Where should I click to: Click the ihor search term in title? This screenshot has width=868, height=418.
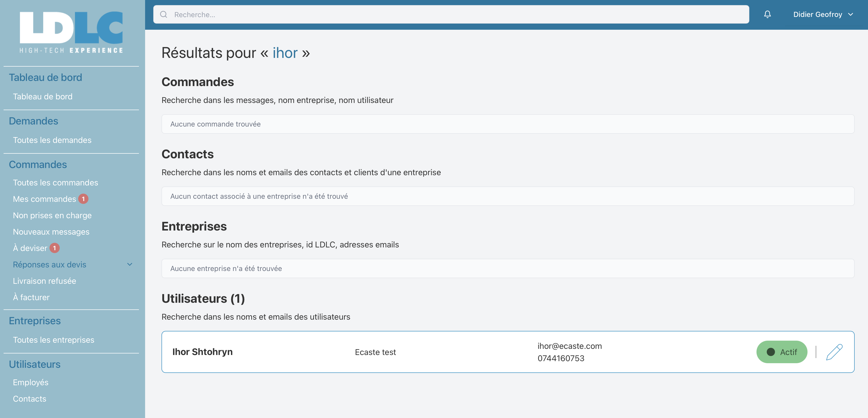click(285, 53)
